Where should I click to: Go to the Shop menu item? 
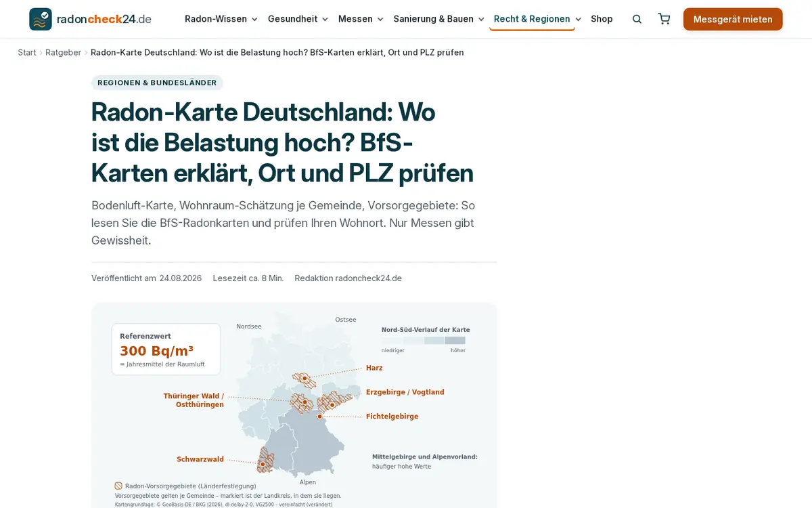click(602, 19)
